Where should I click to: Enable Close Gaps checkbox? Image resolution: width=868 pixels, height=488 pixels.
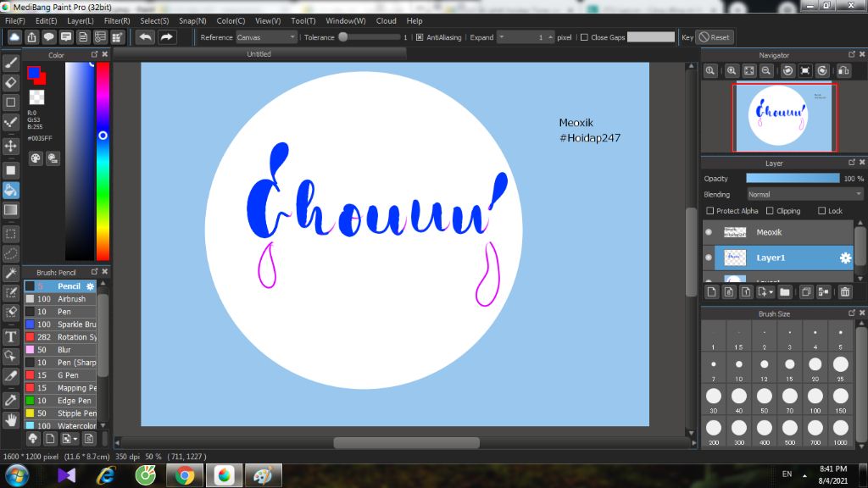(584, 37)
